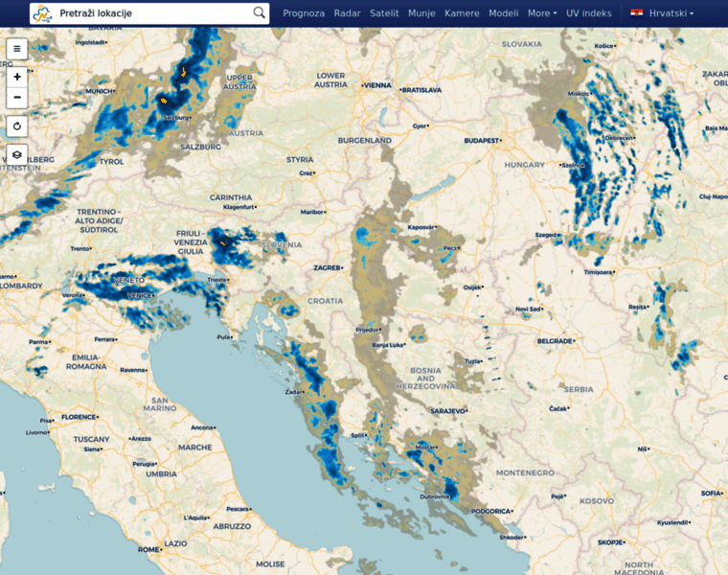Click the Klagenfurt city label on map

click(x=239, y=207)
